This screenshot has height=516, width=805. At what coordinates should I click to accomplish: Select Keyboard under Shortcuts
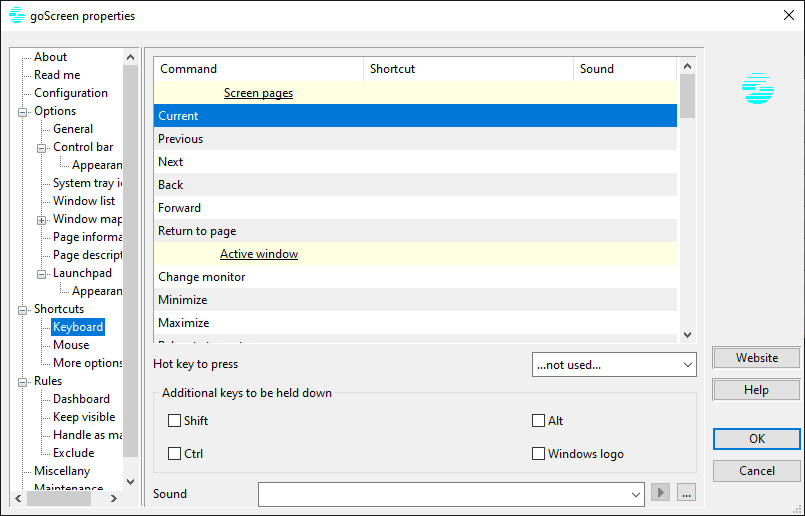[x=78, y=327]
